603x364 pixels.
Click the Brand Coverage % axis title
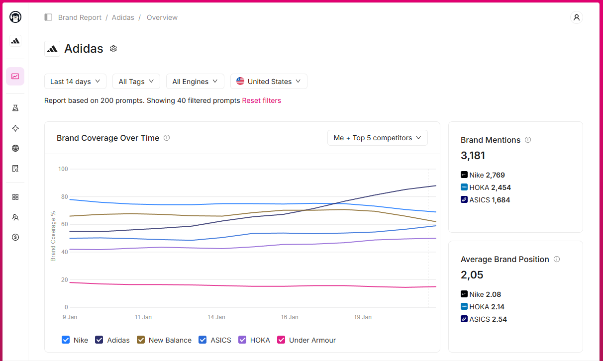tap(53, 236)
